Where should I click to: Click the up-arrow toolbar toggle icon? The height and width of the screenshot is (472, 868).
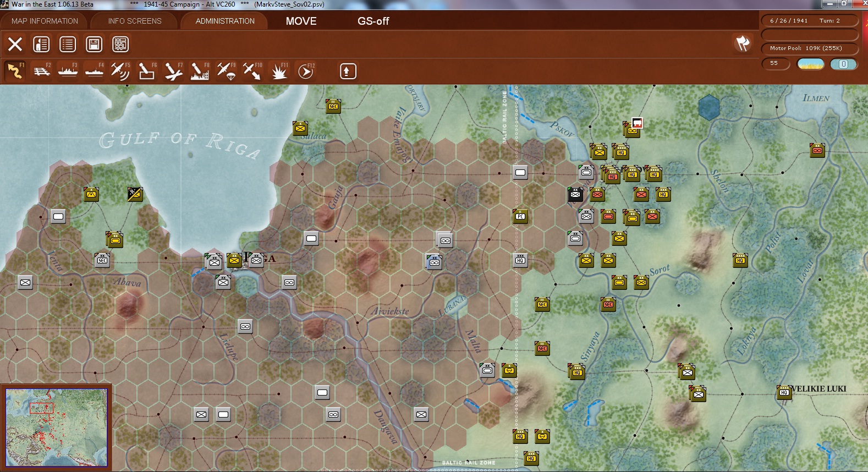point(348,71)
